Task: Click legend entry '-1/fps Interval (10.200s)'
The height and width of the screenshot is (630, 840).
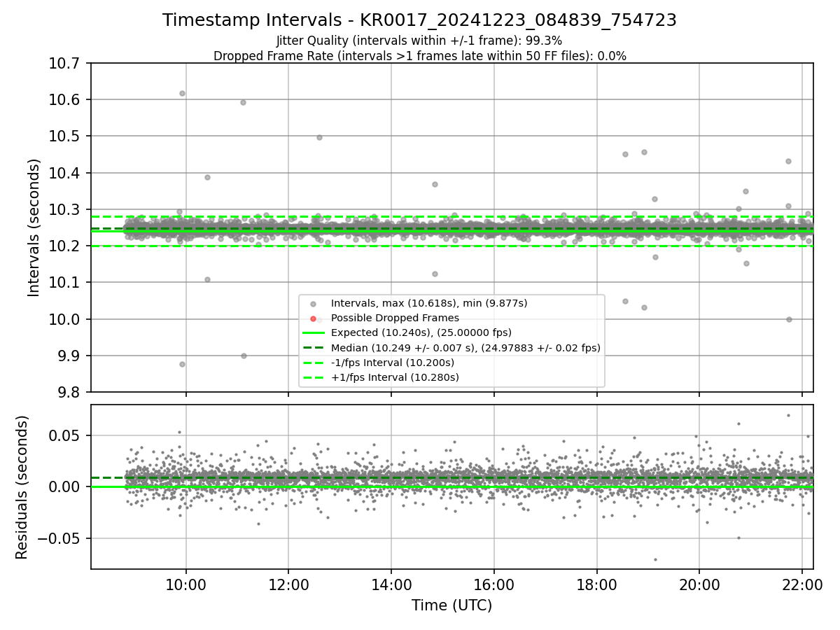Action: tap(393, 363)
